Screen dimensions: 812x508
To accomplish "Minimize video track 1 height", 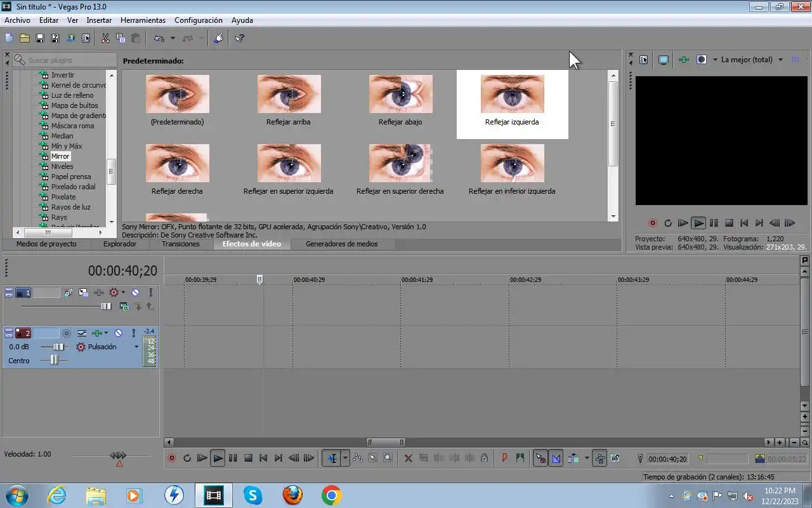I will tap(9, 290).
